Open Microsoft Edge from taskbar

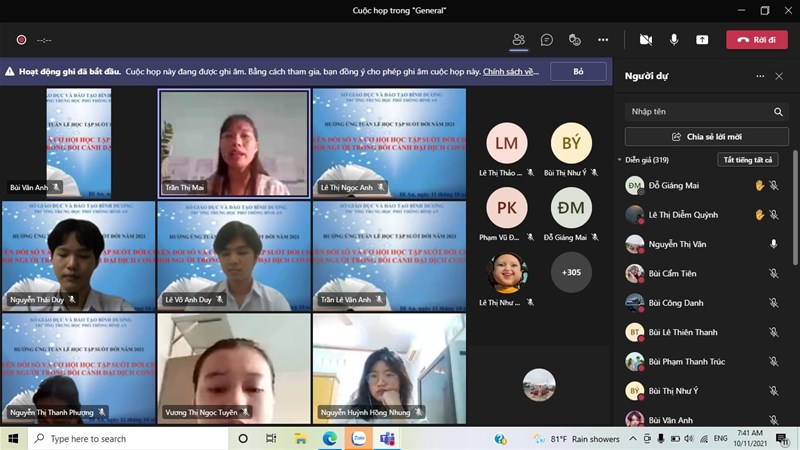(330, 439)
